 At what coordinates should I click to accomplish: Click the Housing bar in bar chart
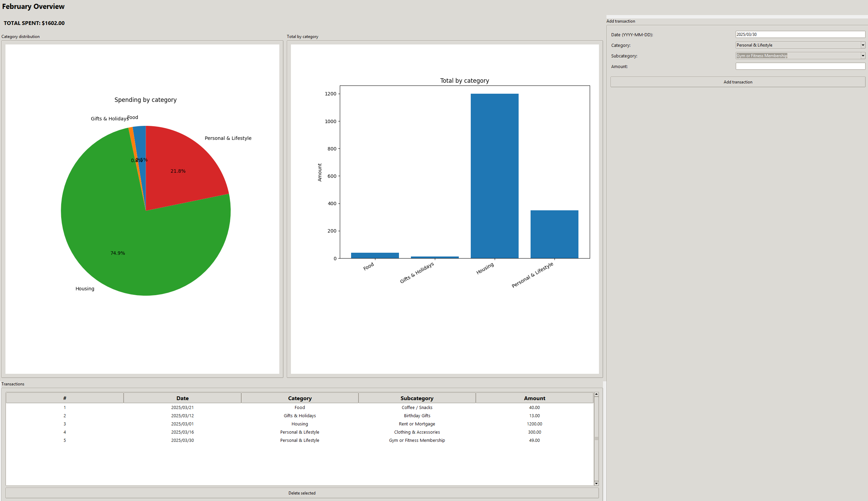494,175
